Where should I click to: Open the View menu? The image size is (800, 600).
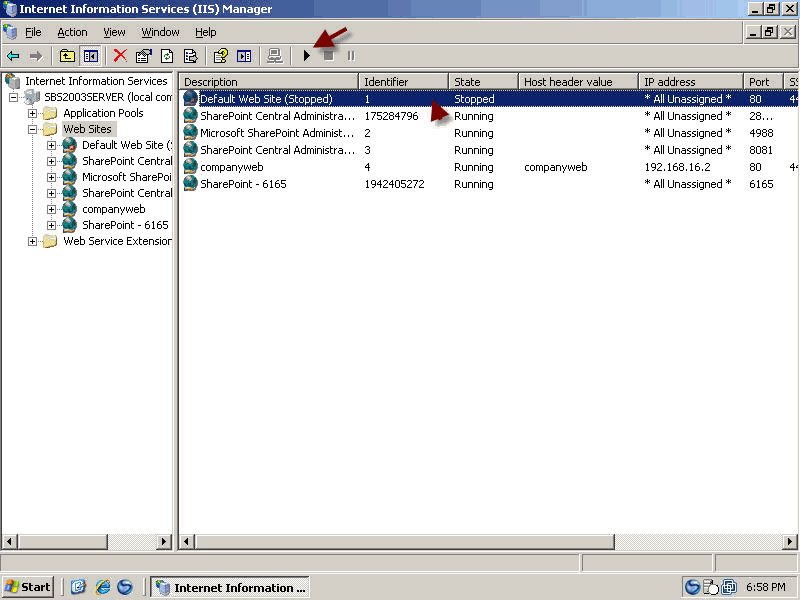coord(114,32)
